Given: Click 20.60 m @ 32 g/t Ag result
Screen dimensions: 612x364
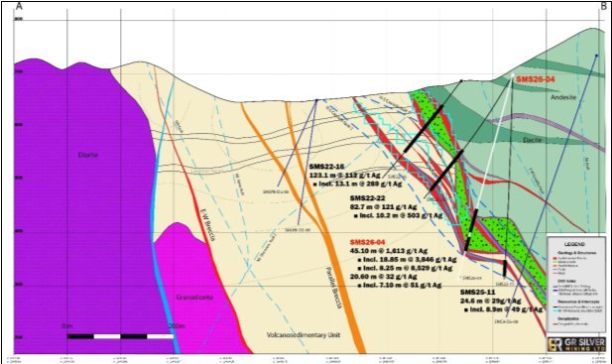Looking at the screenshot, I should coord(383,277).
